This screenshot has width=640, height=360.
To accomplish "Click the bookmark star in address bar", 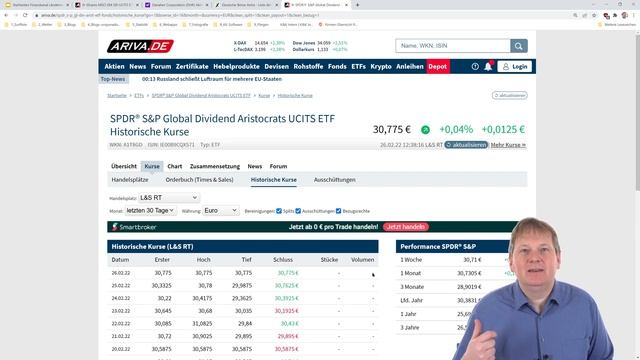I will [594, 15].
